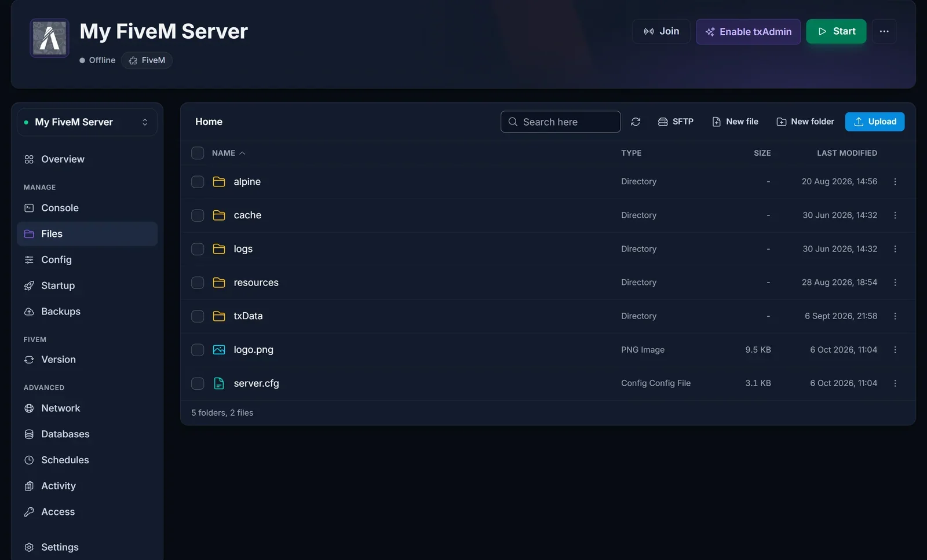Image resolution: width=927 pixels, height=560 pixels.
Task: Click the Join button
Action: [x=661, y=31]
